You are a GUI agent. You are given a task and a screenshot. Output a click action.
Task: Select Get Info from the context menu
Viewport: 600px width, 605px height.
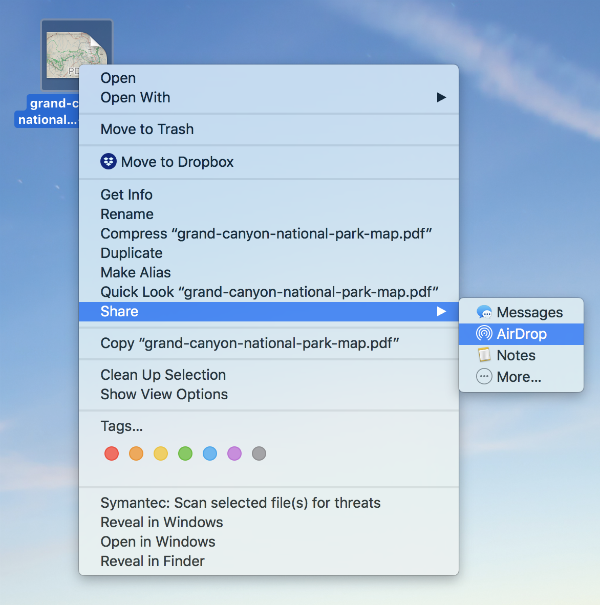(126, 195)
